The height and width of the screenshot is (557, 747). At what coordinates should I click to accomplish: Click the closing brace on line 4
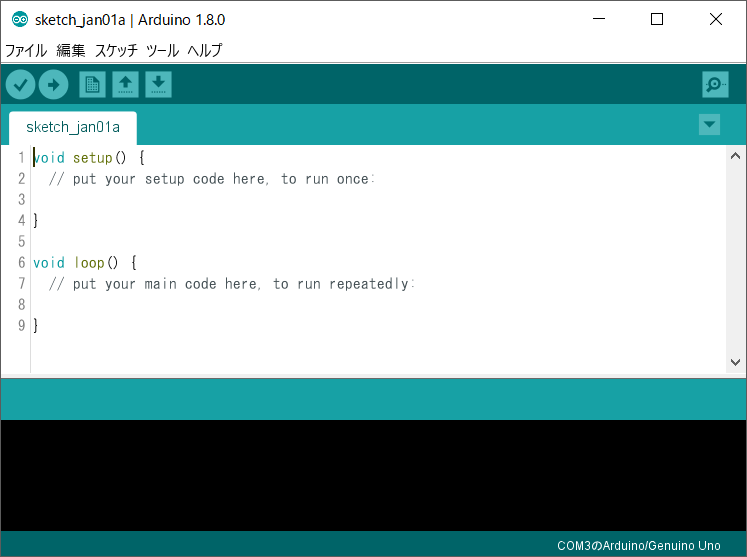tap(36, 221)
